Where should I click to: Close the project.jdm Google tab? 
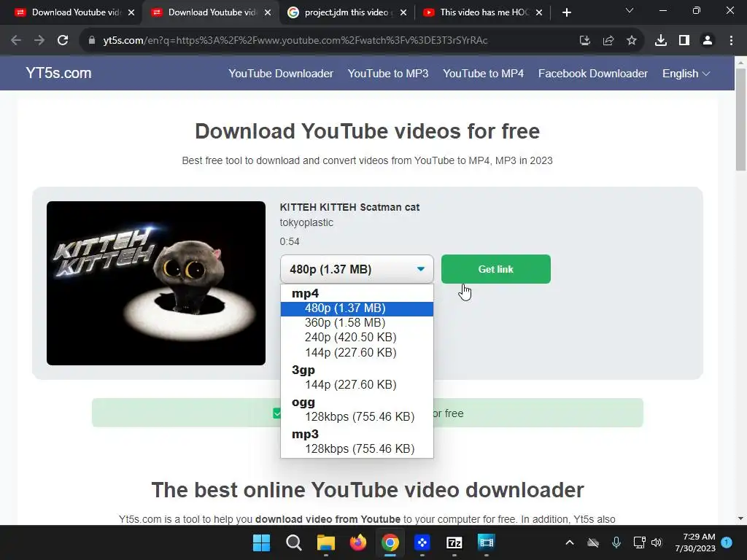pyautogui.click(x=403, y=12)
